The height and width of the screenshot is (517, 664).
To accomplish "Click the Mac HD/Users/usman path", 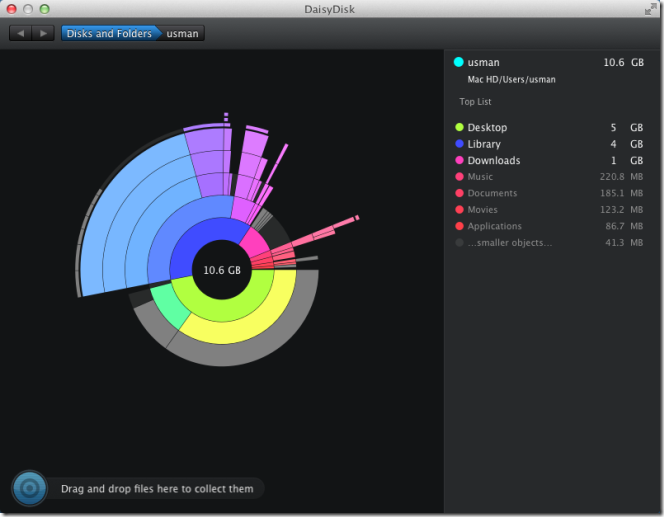I will coord(511,80).
